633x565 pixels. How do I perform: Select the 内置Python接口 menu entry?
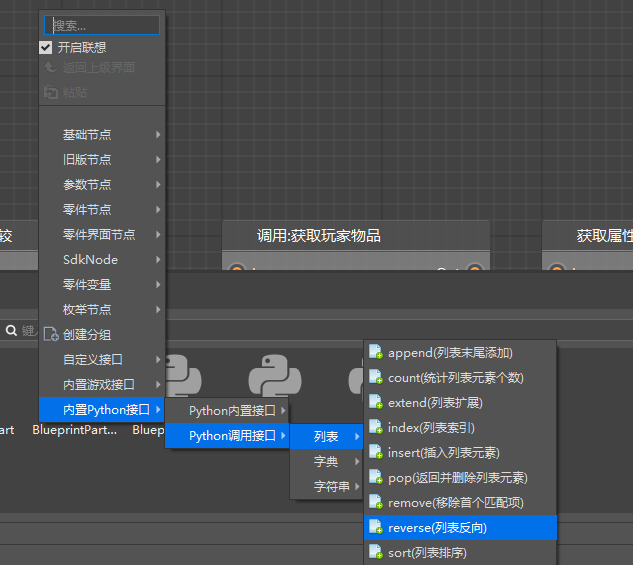point(102,410)
